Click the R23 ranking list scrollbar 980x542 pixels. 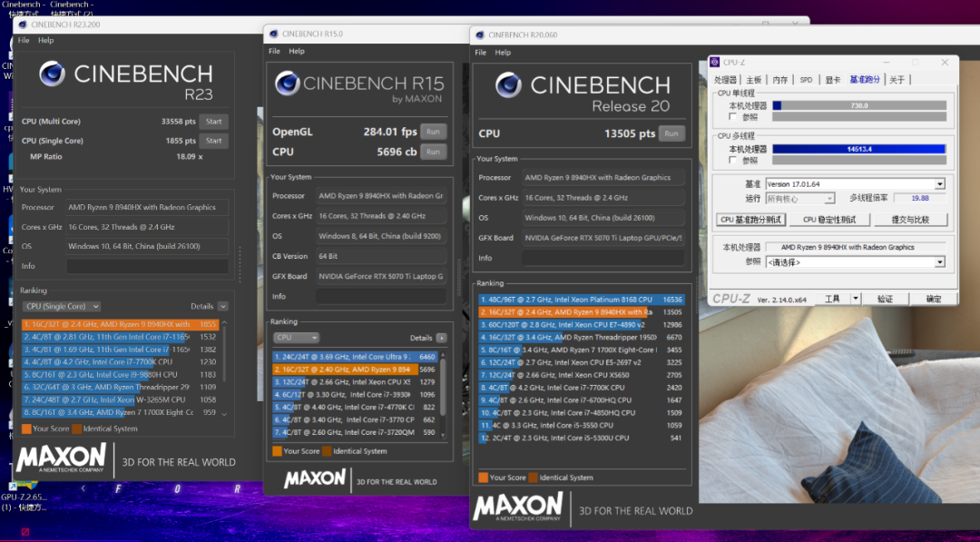click(224, 369)
